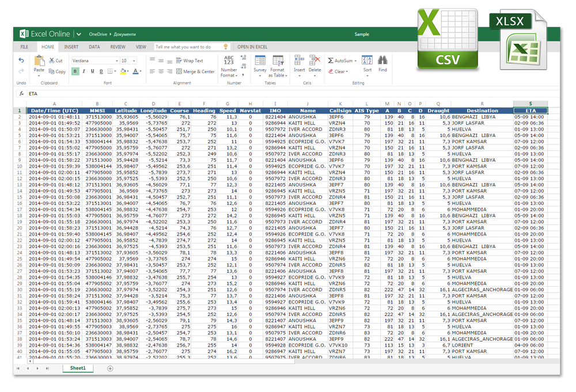Click the Find binoculars icon
Image resolution: width=576 pixels, height=392 pixels.
coord(383,60)
